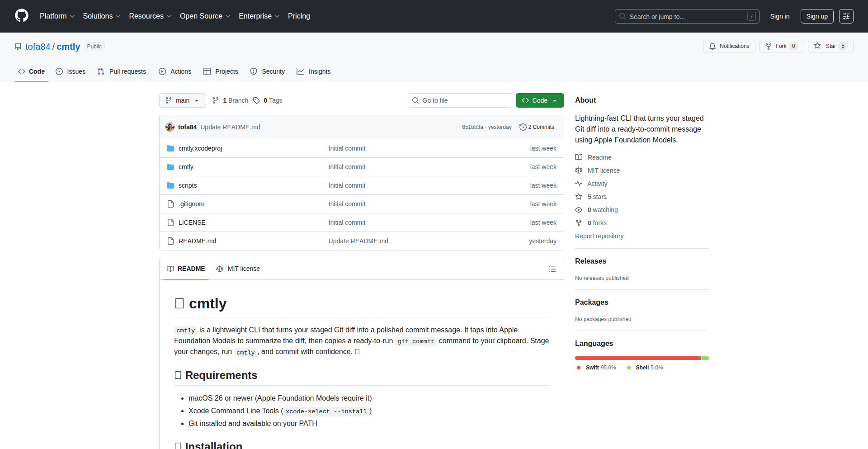Click the Sign up button
Screen dimensions: 868x449
[x=816, y=16]
